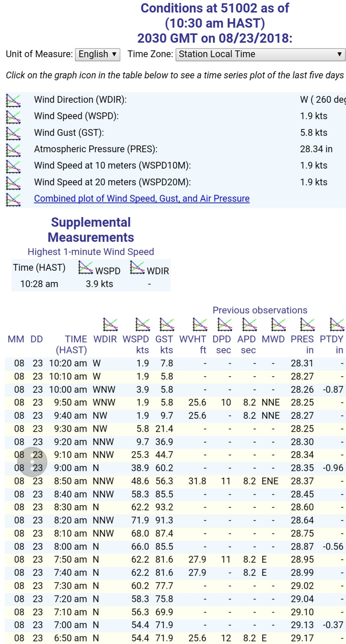
Task: Click the "10:20 am" time cell
Action: (68, 363)
